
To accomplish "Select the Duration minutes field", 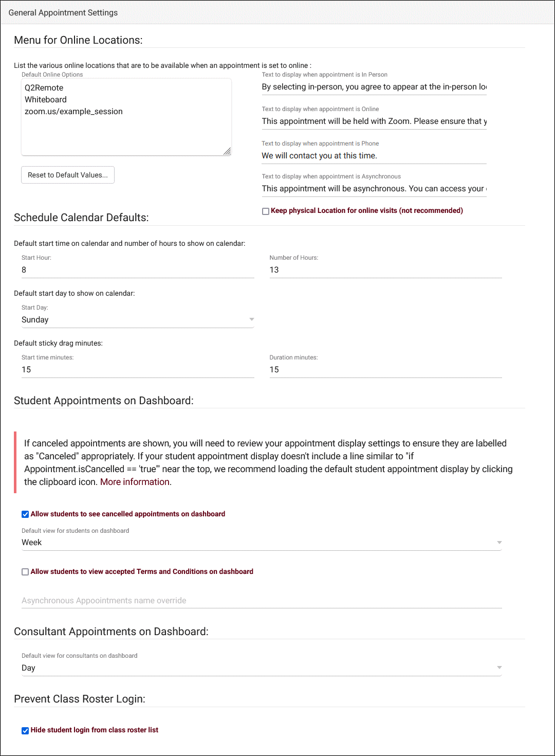I will [x=385, y=370].
